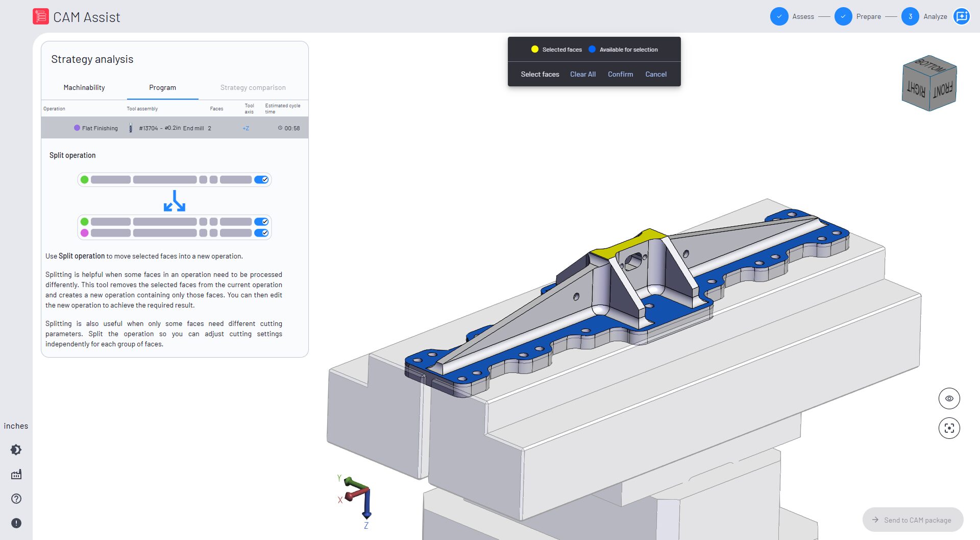Click the purple Flat Finishing dot
The image size is (980, 540).
tap(77, 128)
